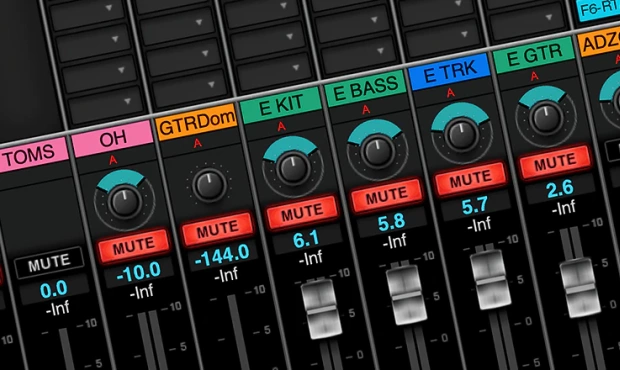Select the GTRDom channel label
Image resolution: width=620 pixels, height=370 pixels.
pyautogui.click(x=197, y=122)
